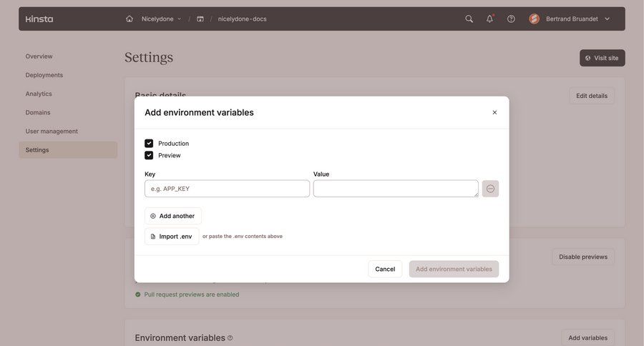
Task: Expand the Nicelydone company dropdown
Action: (161, 19)
